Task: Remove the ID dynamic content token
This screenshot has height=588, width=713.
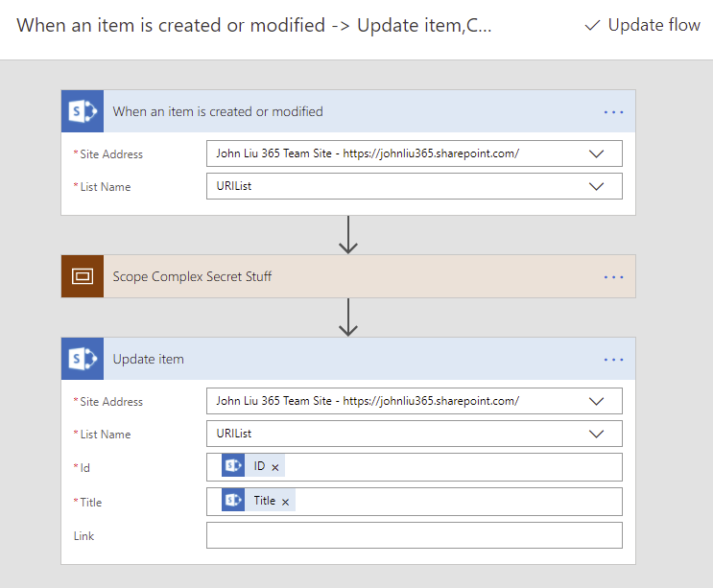Action: click(275, 467)
